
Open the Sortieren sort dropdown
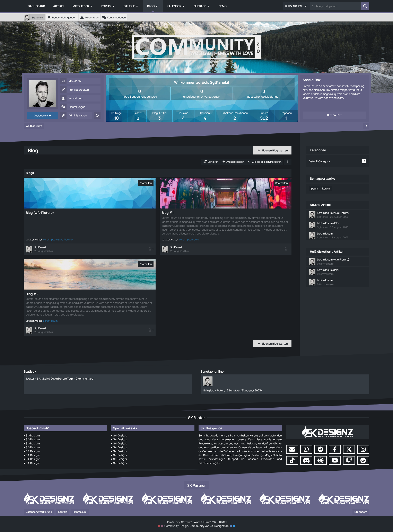[211, 162]
